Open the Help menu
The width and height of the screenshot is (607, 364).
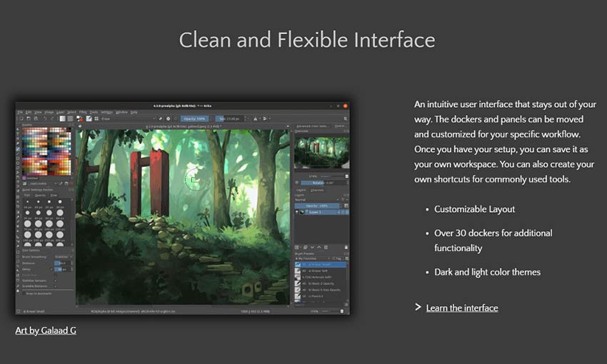134,112
